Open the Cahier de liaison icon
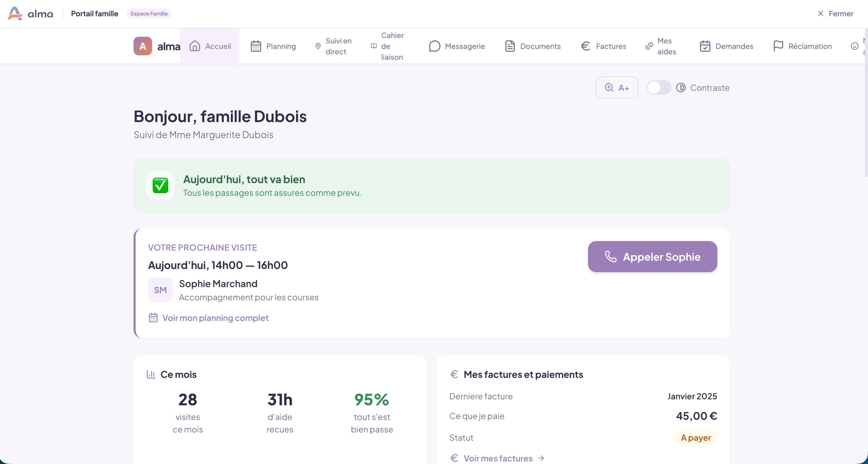The image size is (868, 464). 374,46
